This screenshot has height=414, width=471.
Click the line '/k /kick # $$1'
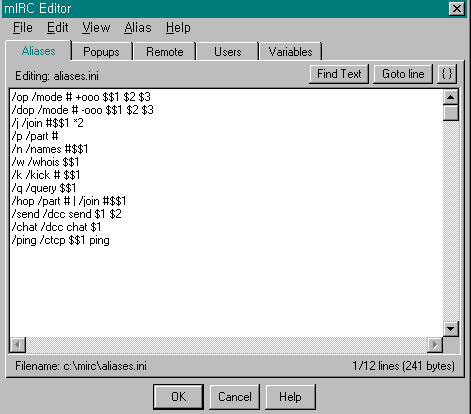click(x=46, y=175)
